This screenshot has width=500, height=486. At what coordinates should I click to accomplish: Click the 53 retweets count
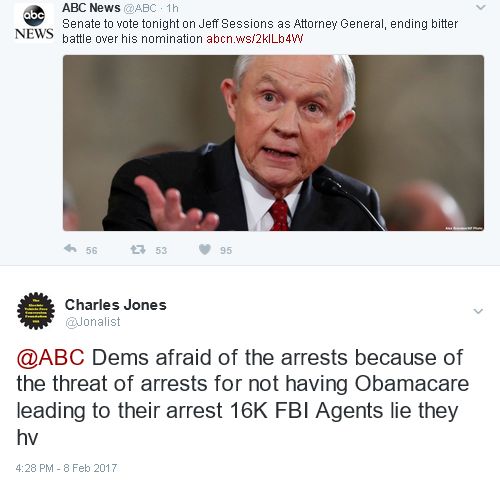pyautogui.click(x=161, y=250)
